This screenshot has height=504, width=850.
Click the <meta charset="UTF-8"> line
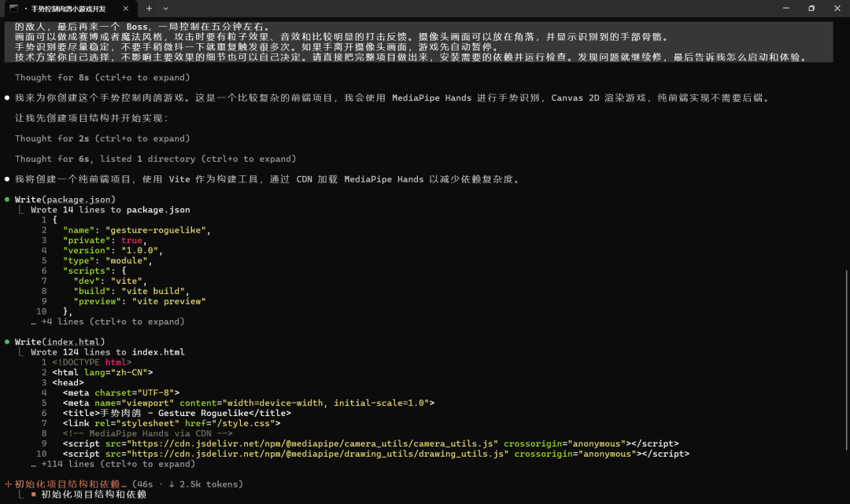121,393
